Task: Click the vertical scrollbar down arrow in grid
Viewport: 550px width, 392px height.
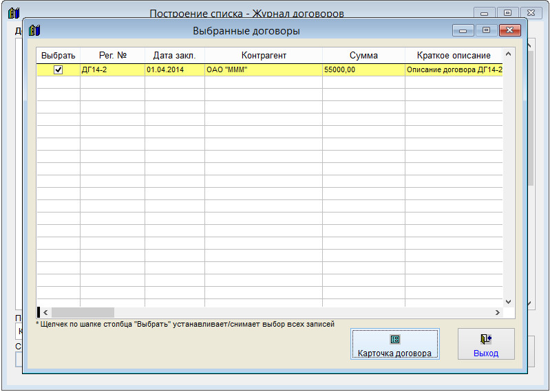Action: coord(508,302)
